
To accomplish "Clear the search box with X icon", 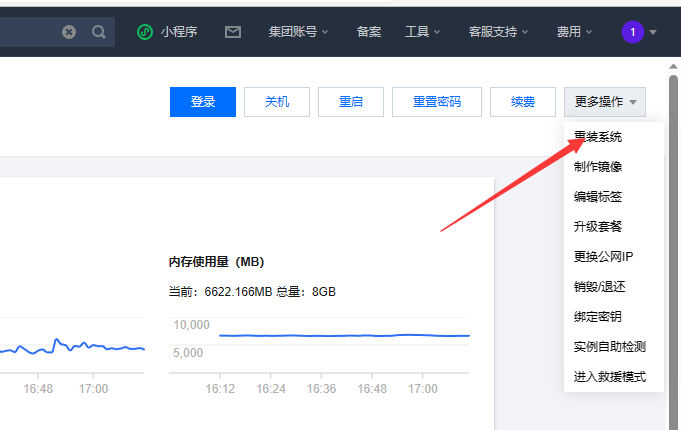I will (x=69, y=32).
